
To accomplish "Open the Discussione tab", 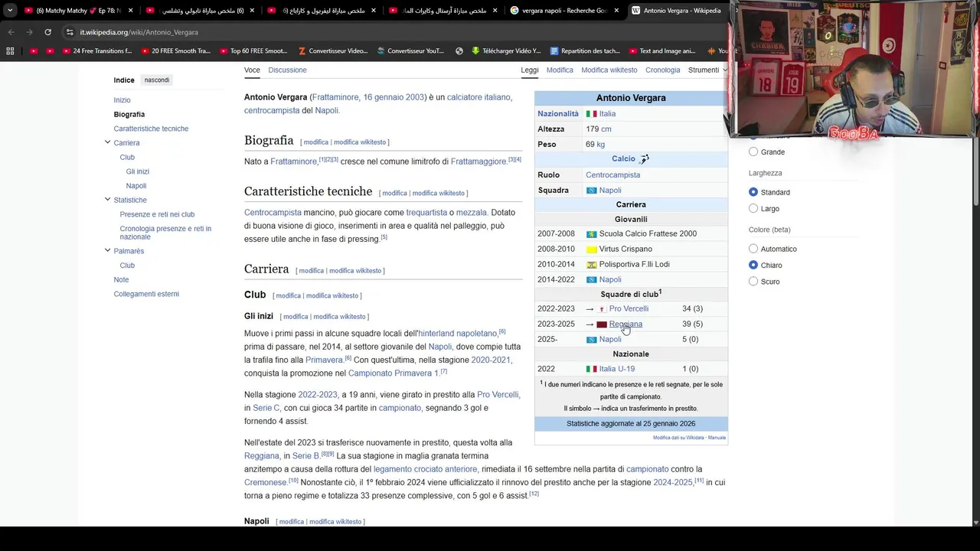I will [287, 70].
